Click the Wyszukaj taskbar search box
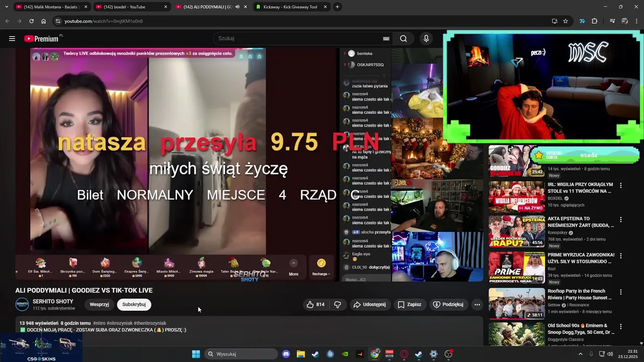Viewport: 644px width, 362px height. point(242,354)
